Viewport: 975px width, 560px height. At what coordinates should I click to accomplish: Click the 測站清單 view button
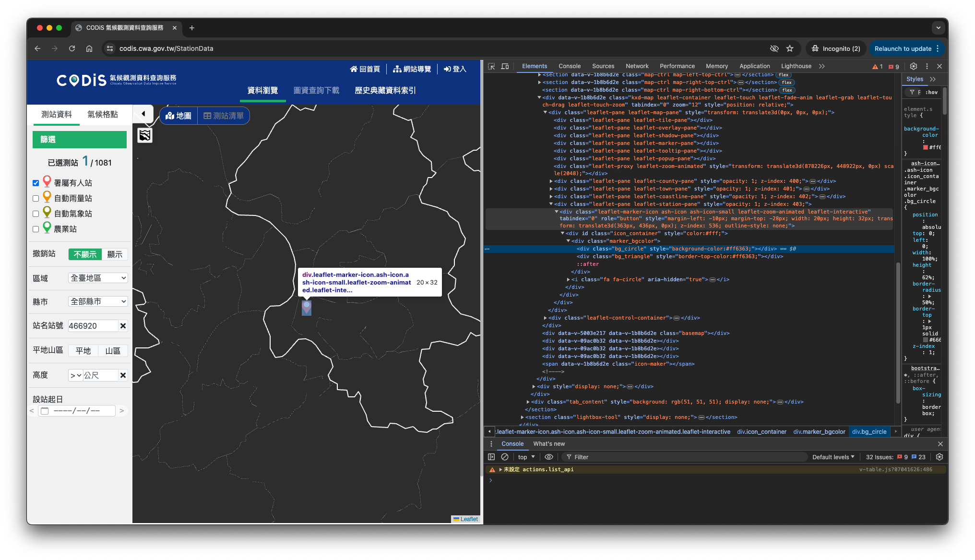pos(224,116)
